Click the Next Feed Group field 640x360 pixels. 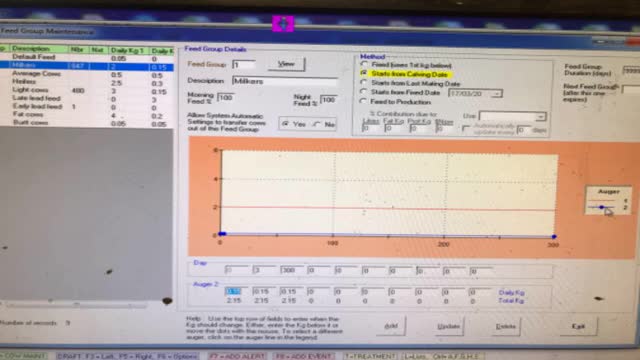[x=631, y=89]
